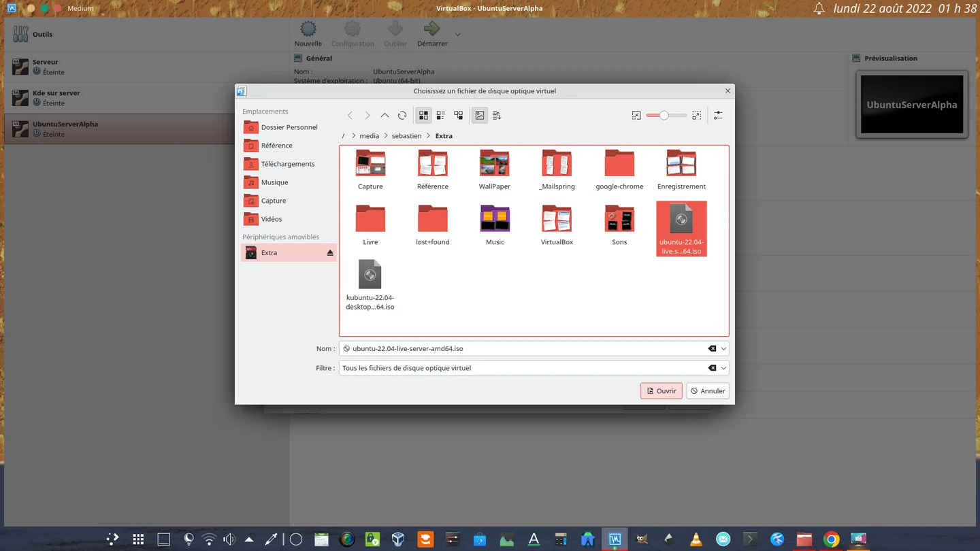
Task: Open the VirtualBox folder in the file list
Action: [x=557, y=225]
